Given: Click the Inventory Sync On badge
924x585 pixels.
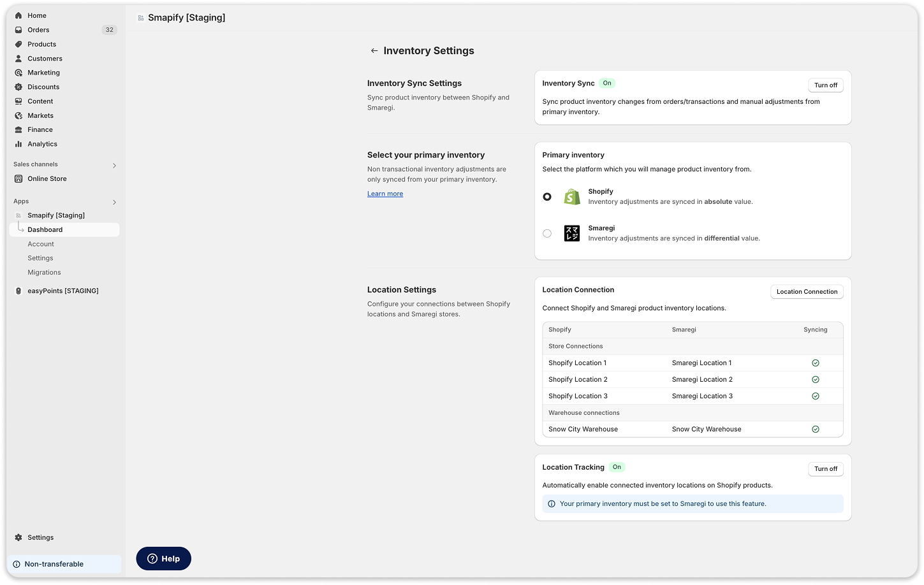Looking at the screenshot, I should click(x=607, y=83).
